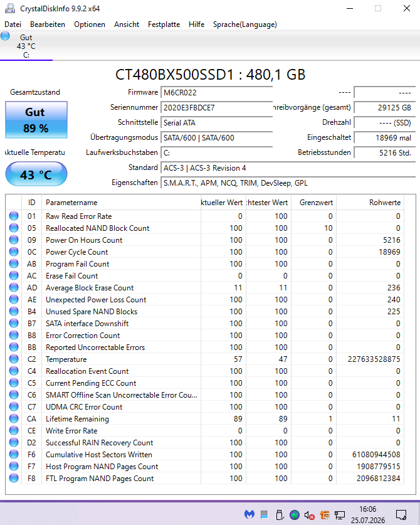Open the Sprache(Language) menu
Image resolution: width=420 pixels, height=525 pixels.
point(245,24)
